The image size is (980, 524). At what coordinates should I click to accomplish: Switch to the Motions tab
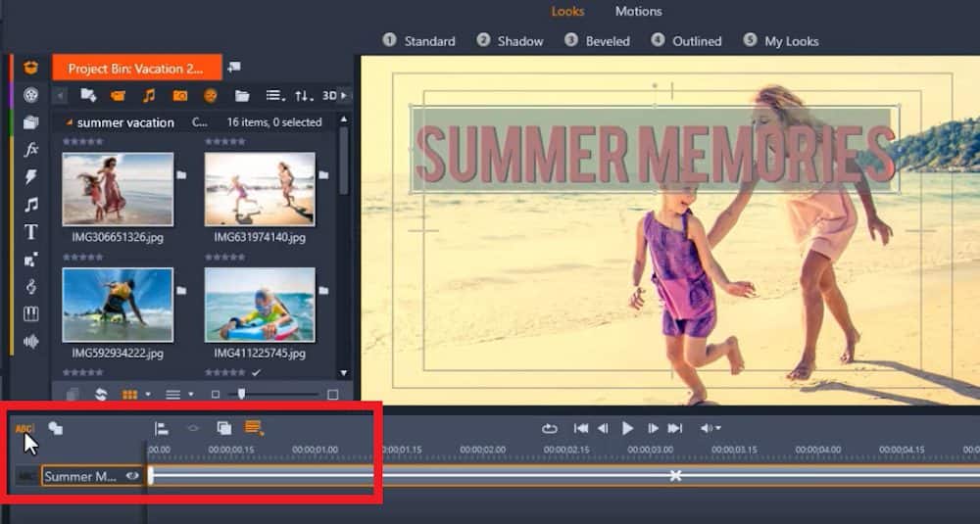[638, 12]
